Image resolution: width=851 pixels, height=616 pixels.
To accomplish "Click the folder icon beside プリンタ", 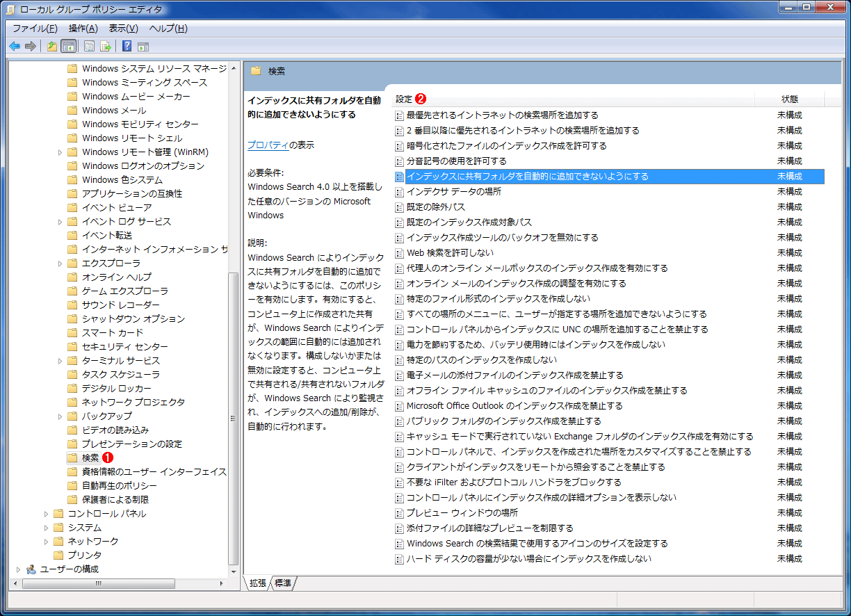I will click(58, 555).
